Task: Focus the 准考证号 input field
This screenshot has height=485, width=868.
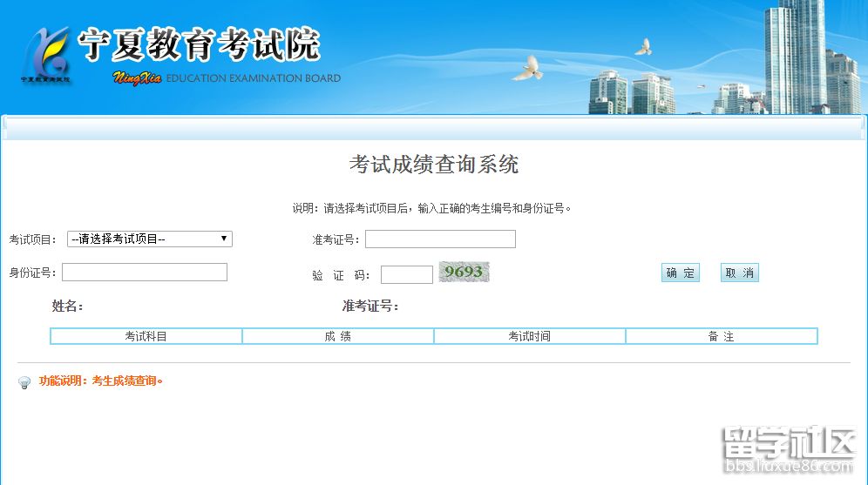Action: coord(440,239)
